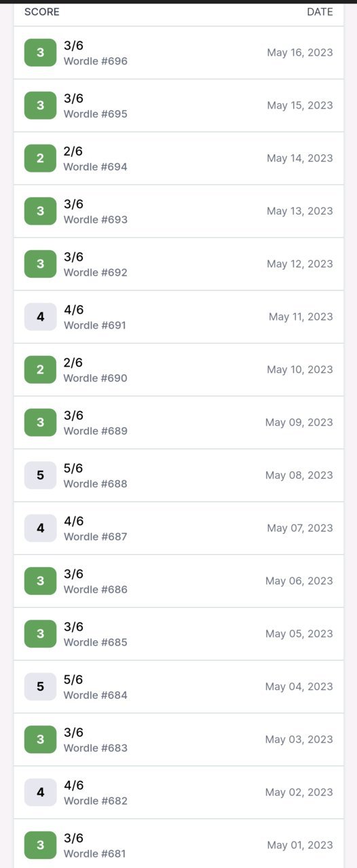Click the DATE column header
Image resolution: width=357 pixels, height=868 pixels.
click(320, 12)
